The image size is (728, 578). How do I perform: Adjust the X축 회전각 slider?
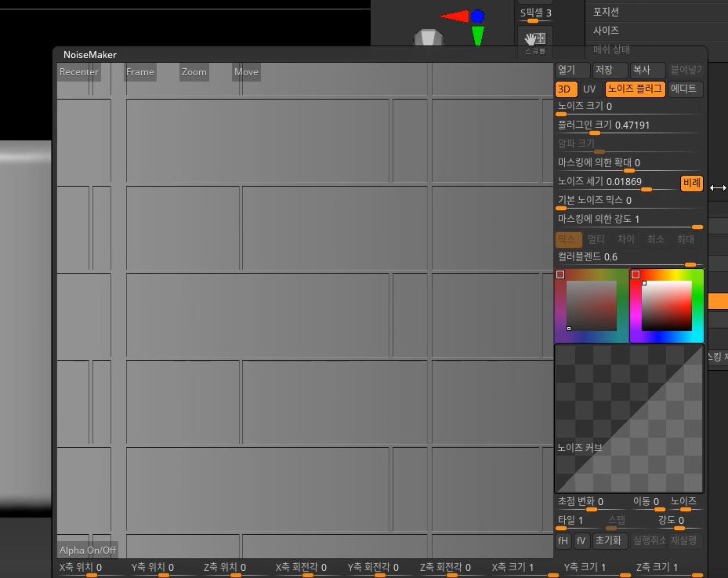(308, 569)
